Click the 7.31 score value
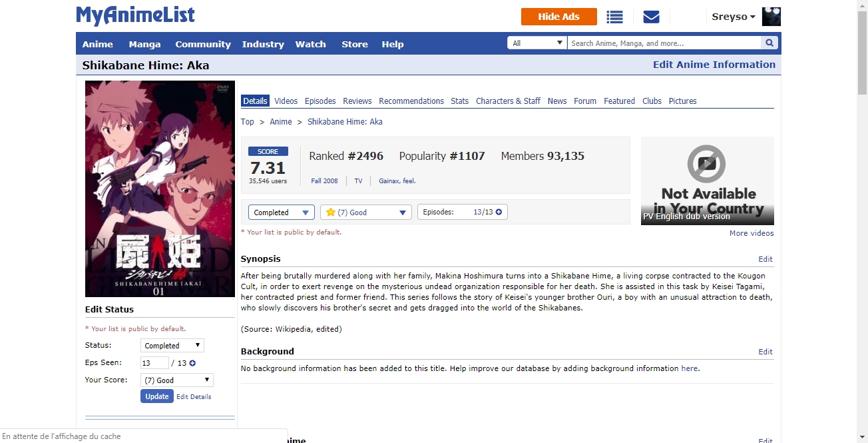Viewport: 868px width, 443px height. [x=268, y=168]
